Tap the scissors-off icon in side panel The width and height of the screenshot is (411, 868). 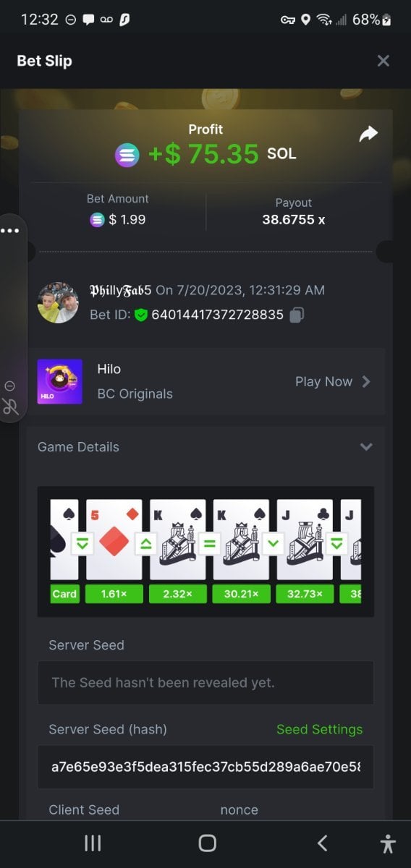pos(10,407)
